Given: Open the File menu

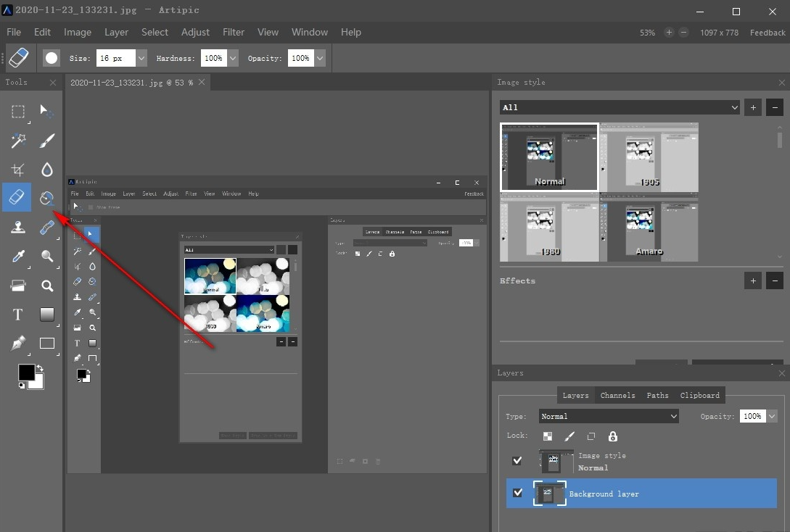Looking at the screenshot, I should point(14,32).
